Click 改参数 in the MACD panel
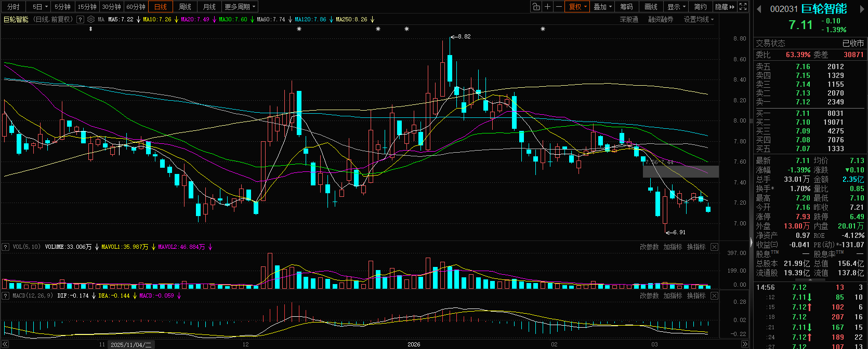 click(649, 296)
